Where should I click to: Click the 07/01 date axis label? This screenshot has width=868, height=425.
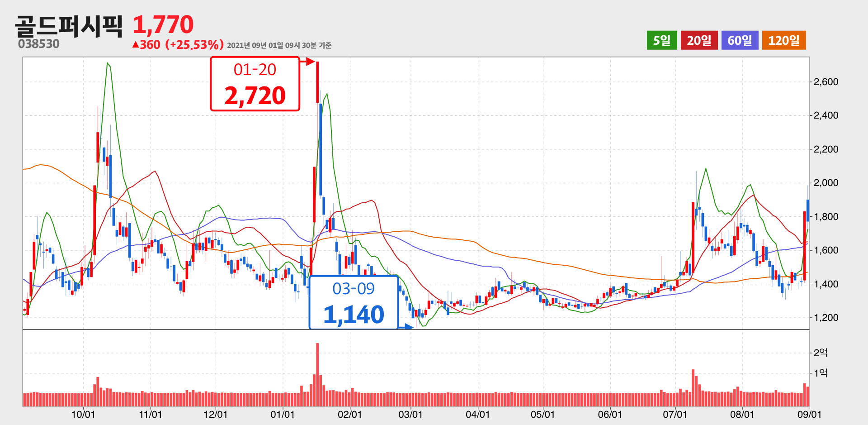pyautogui.click(x=675, y=415)
